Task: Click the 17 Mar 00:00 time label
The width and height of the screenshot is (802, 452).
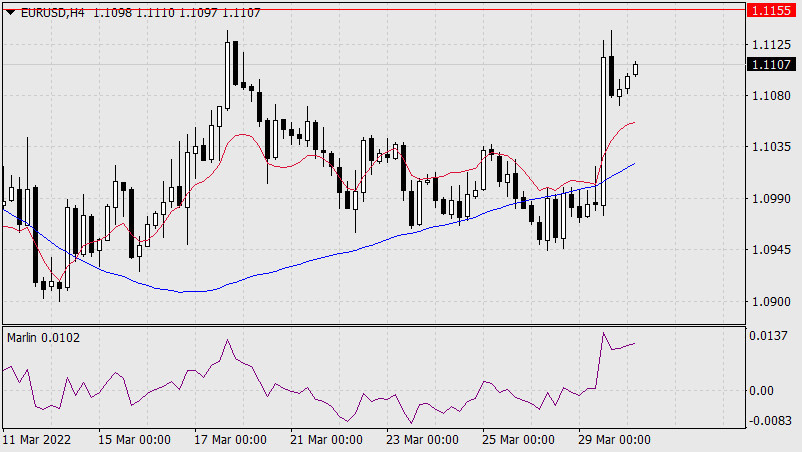Action: [x=230, y=440]
